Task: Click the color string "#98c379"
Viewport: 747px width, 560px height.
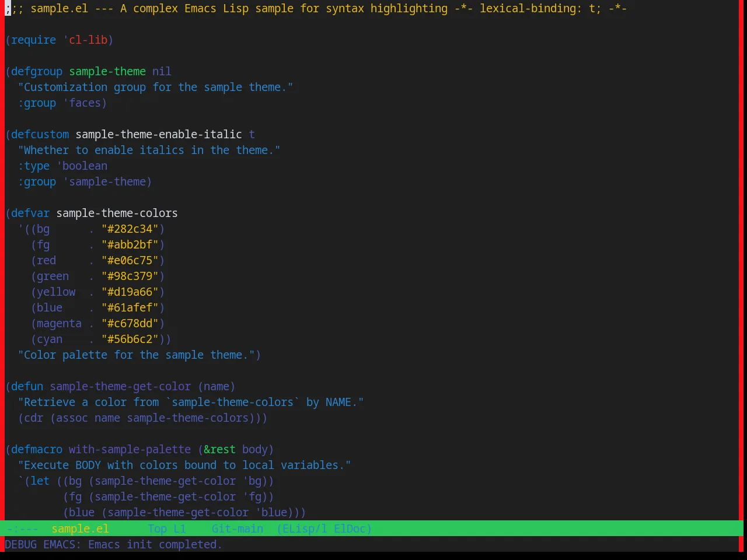Action: point(130,276)
